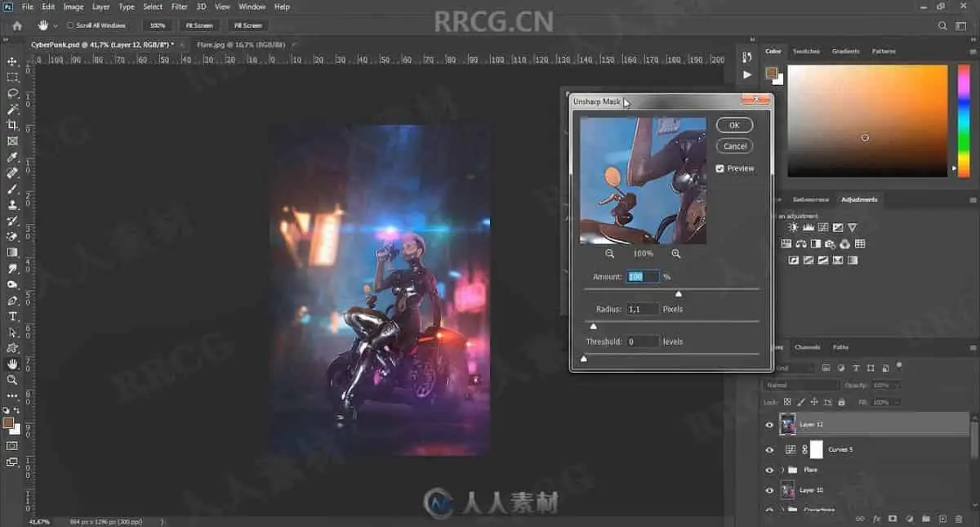Click the create new group folder icon
Viewport: 980px width, 527px height.
tap(925, 518)
